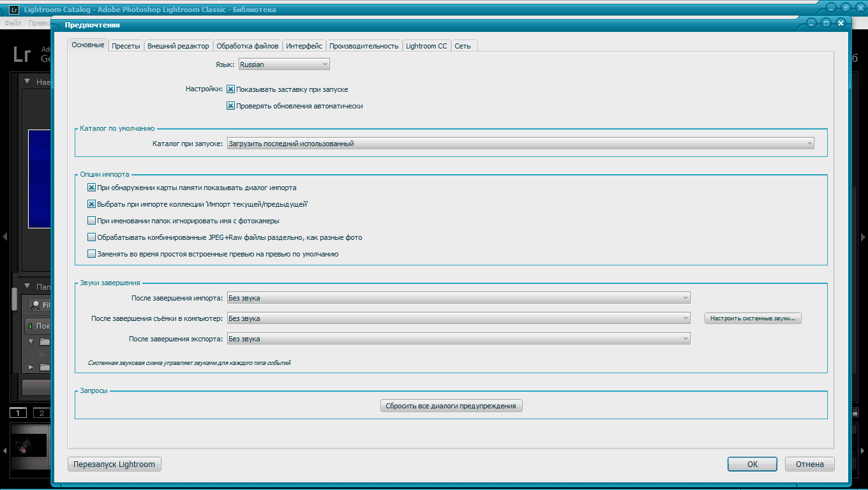Enable ignoring camera folder names checkbox
The image size is (868, 490).
tap(91, 221)
